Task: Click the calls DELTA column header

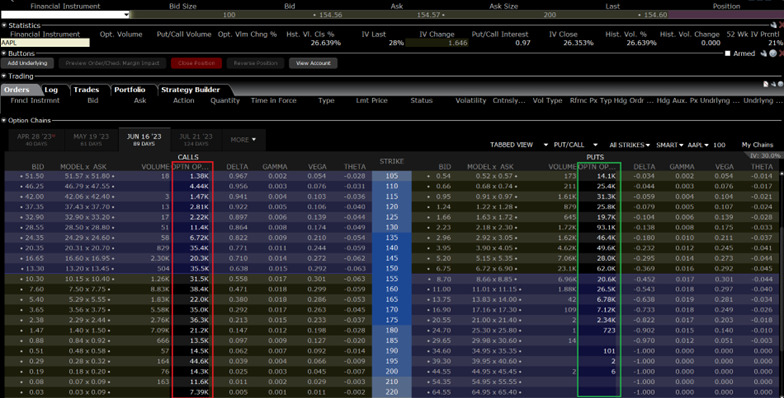Action: pos(237,166)
